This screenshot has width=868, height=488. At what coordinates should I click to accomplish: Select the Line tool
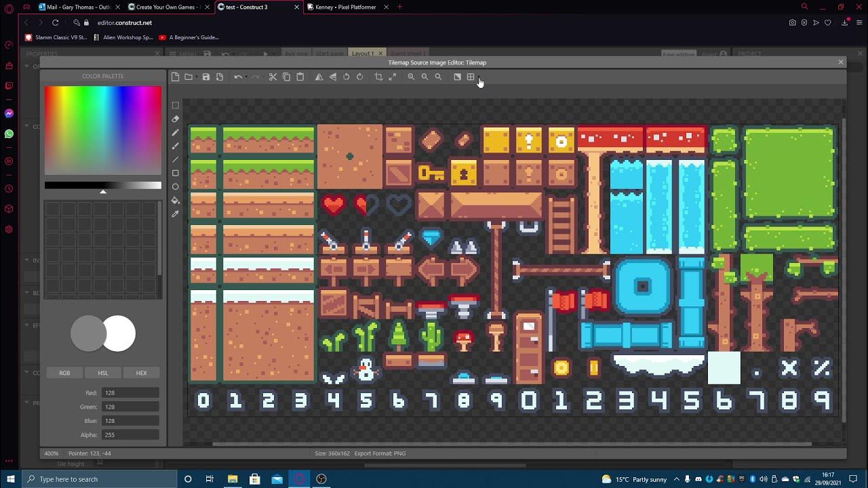tap(175, 159)
